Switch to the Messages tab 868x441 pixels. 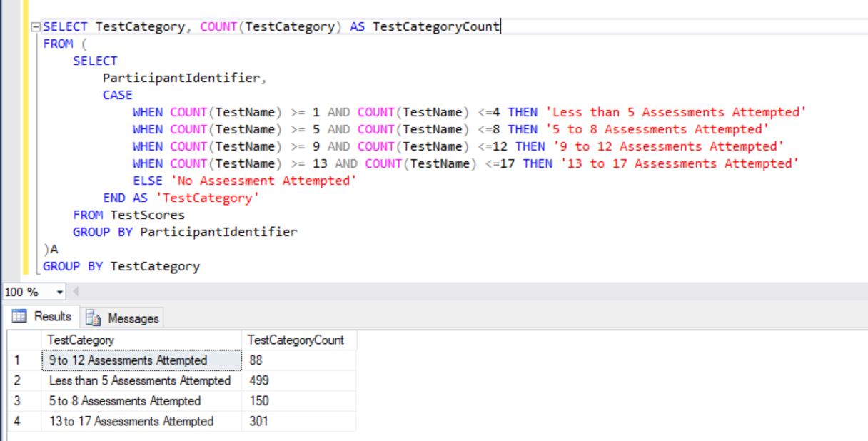coord(121,318)
